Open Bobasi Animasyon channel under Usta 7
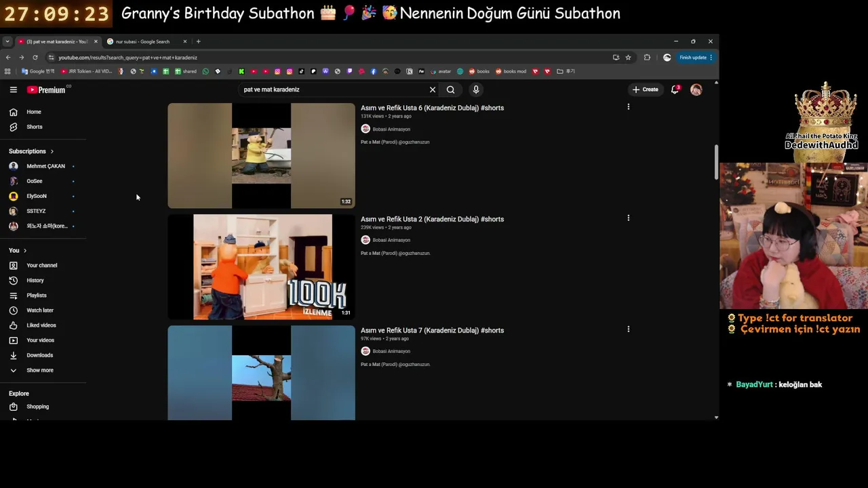 coord(391,351)
